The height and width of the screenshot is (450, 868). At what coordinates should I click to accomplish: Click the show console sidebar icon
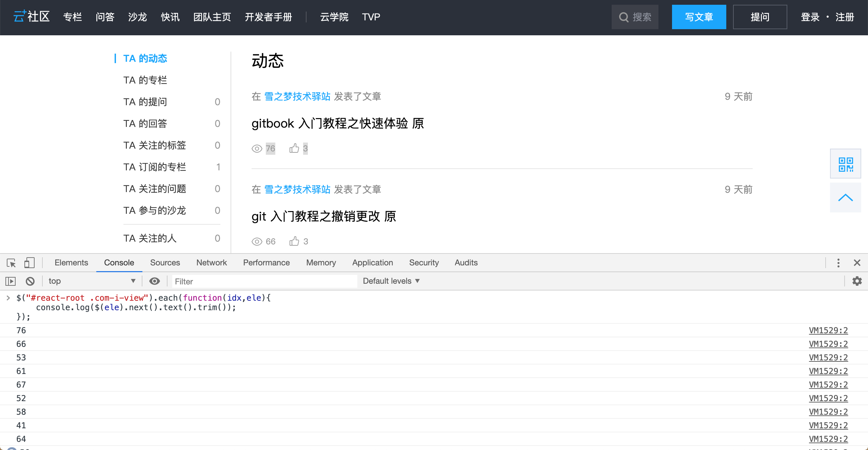11,281
